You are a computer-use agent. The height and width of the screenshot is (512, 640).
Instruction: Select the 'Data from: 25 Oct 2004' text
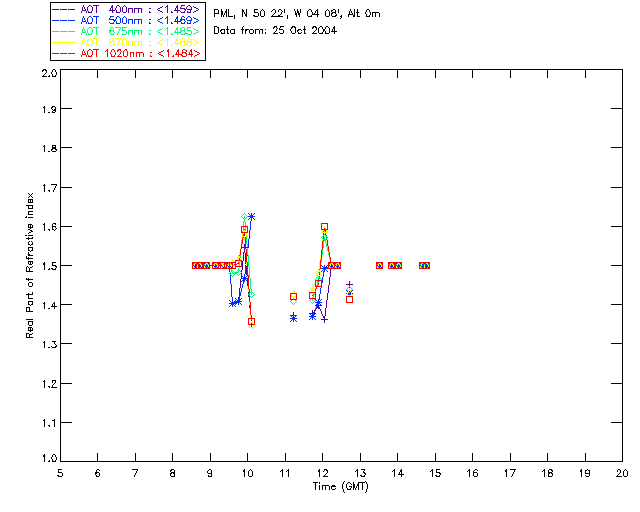pyautogui.click(x=275, y=30)
